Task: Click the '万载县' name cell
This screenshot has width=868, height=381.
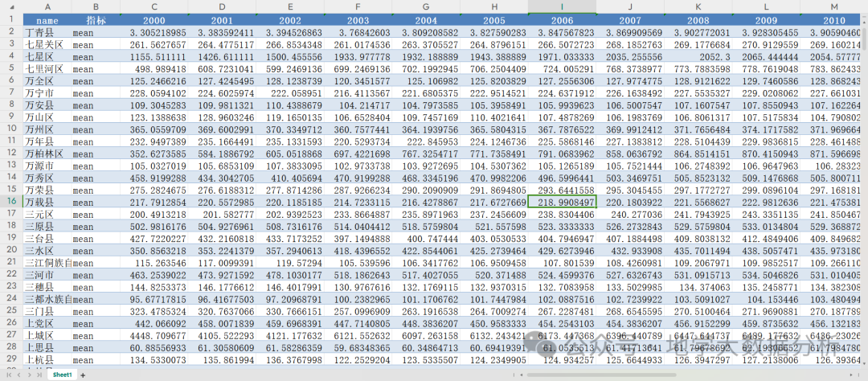Action: click(x=47, y=202)
